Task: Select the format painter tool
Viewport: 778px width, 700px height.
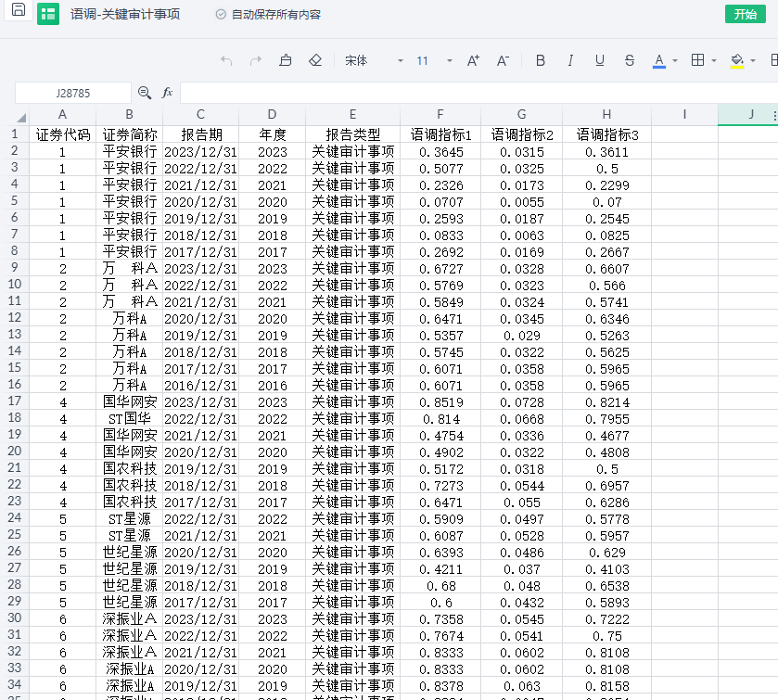Action: [286, 60]
